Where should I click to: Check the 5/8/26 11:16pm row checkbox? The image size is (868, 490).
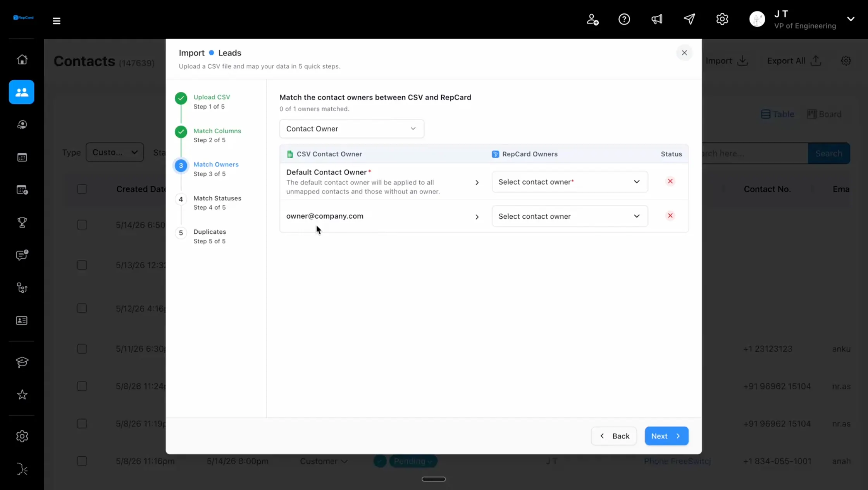point(82,461)
